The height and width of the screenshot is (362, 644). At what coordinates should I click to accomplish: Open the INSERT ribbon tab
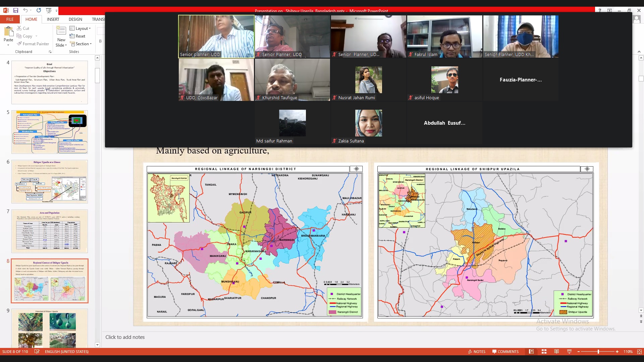point(53,19)
